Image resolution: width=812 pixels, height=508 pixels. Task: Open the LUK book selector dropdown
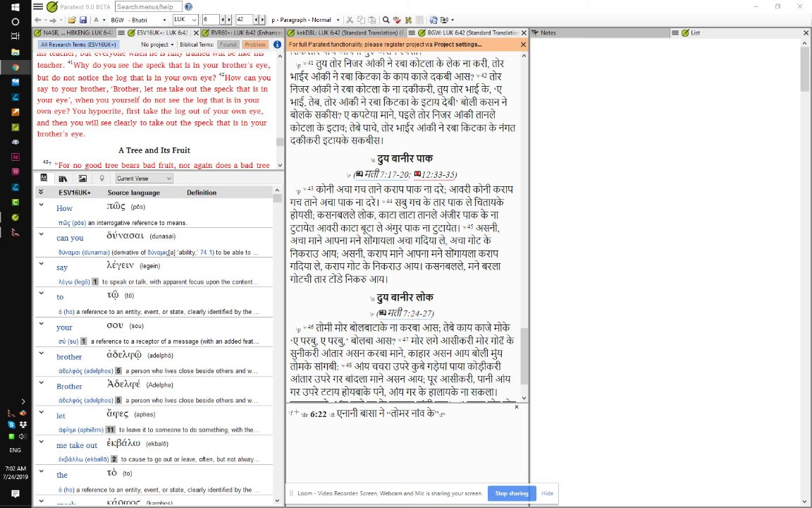185,20
